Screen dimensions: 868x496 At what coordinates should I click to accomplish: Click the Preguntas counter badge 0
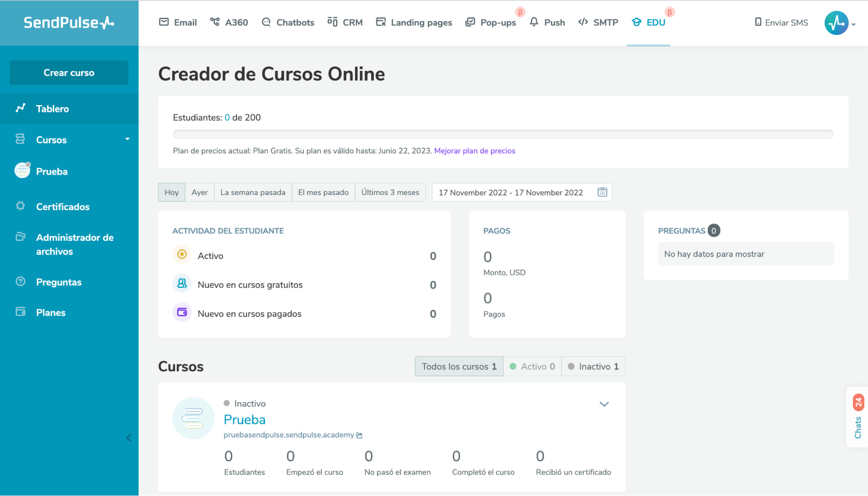tap(713, 231)
